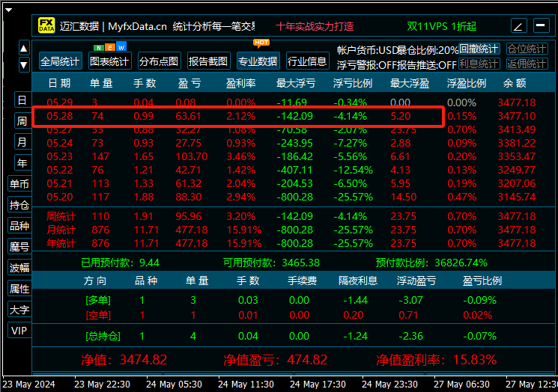This screenshot has width=558, height=392.
Task: Select the 日 sidebar button
Action: (x=22, y=99)
